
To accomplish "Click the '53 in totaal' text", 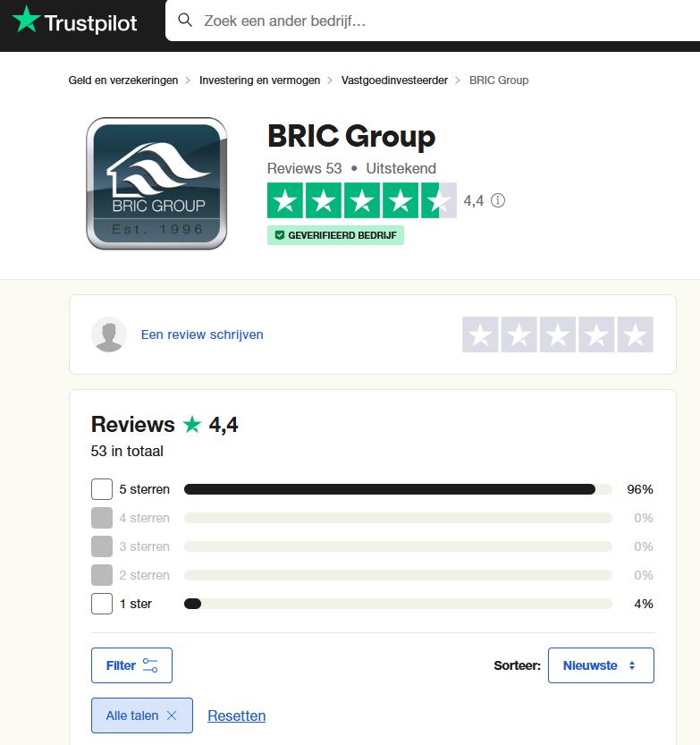I will [x=127, y=451].
